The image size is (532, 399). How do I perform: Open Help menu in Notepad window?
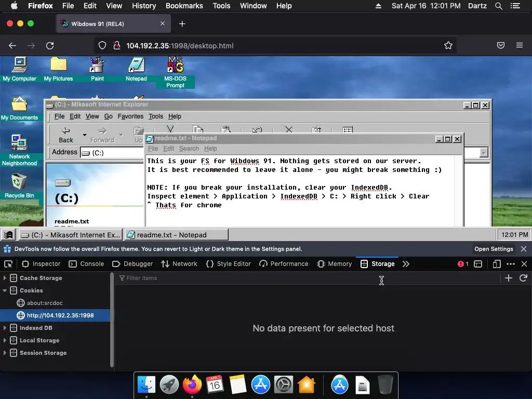point(210,149)
